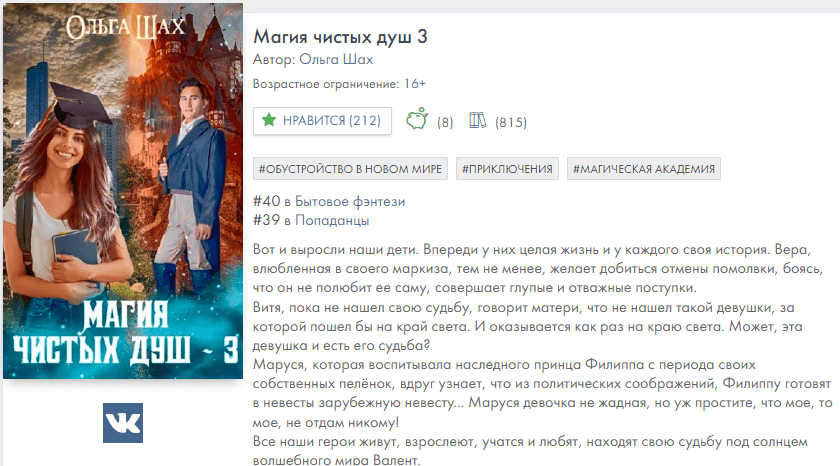Screen dimensions: 840x466
Task: Open the Бытовое фэнтези genre link
Action: (350, 201)
